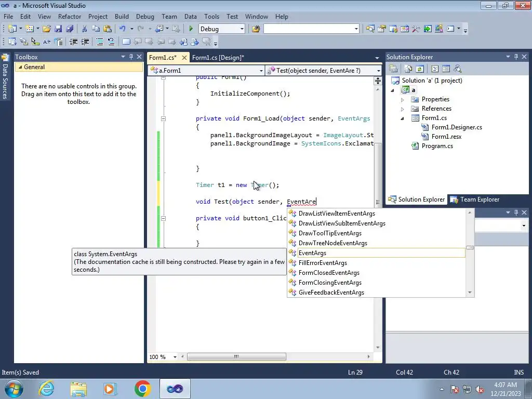The image size is (532, 399).
Task: Click View Code icon in Solution Explorer
Action: click(x=435, y=69)
